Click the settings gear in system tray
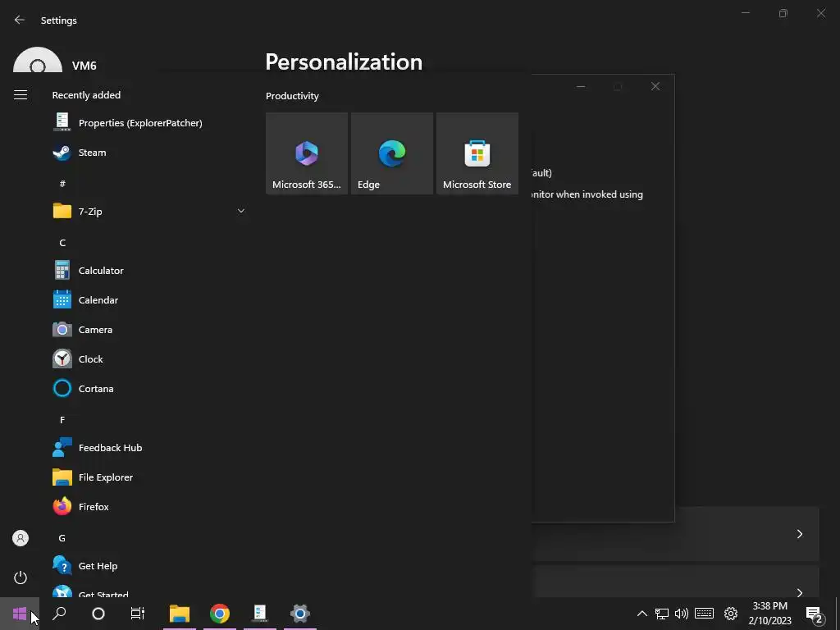 coord(731,614)
